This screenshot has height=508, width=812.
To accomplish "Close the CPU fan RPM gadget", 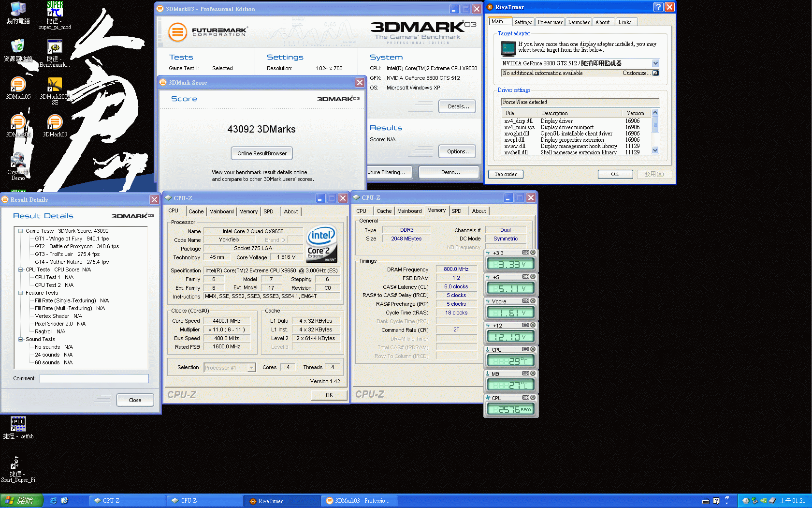I will [533, 398].
